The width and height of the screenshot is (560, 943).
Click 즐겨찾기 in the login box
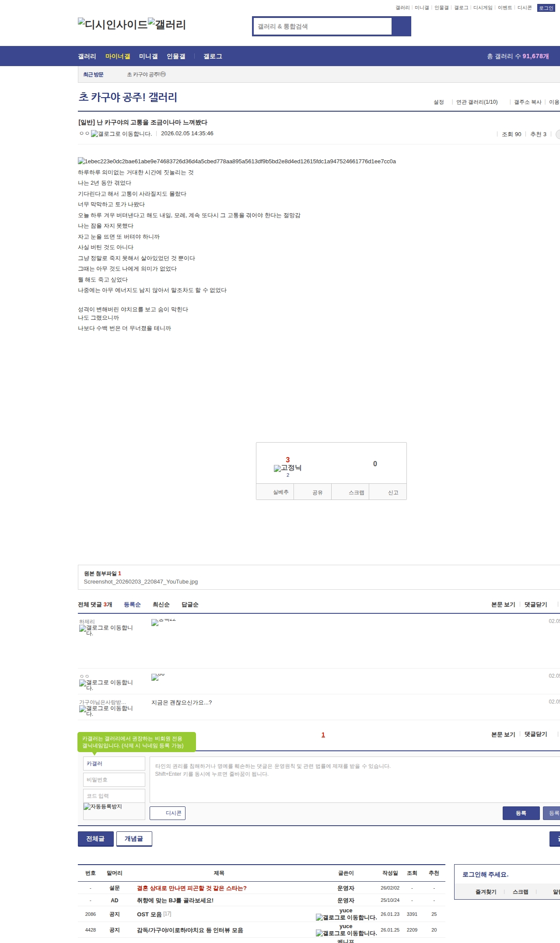(486, 892)
